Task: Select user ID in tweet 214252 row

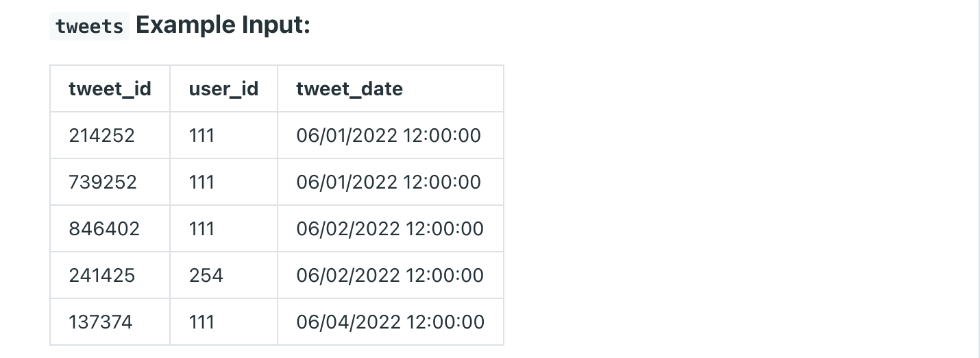Action: coord(202,135)
